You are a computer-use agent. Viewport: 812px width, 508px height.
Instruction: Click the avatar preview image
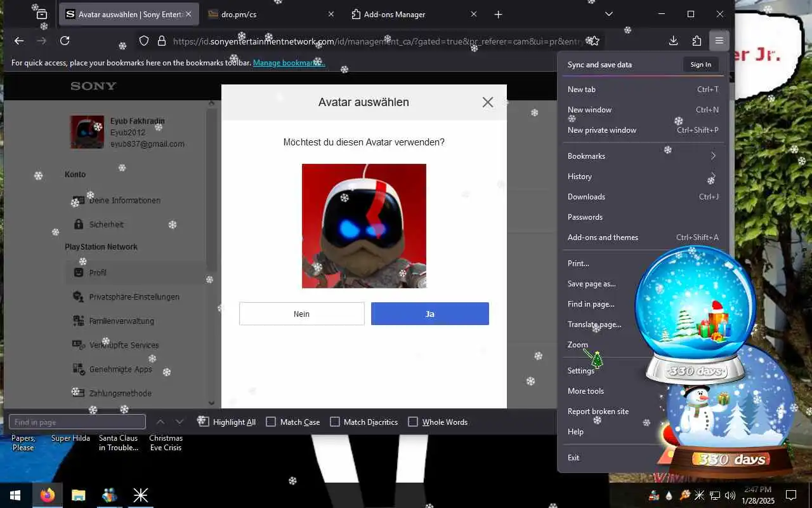point(364,226)
